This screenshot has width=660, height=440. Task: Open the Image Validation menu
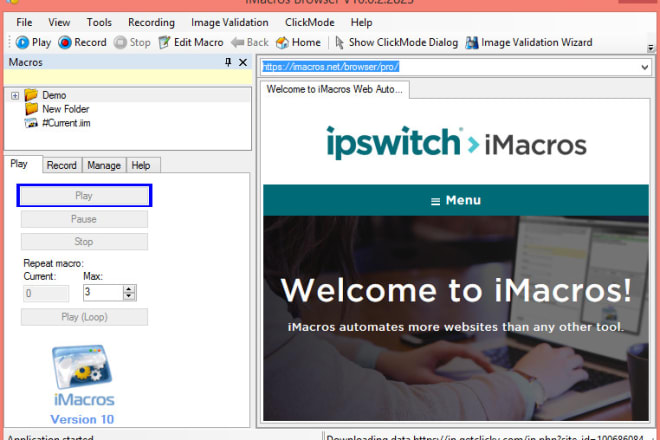pyautogui.click(x=229, y=22)
